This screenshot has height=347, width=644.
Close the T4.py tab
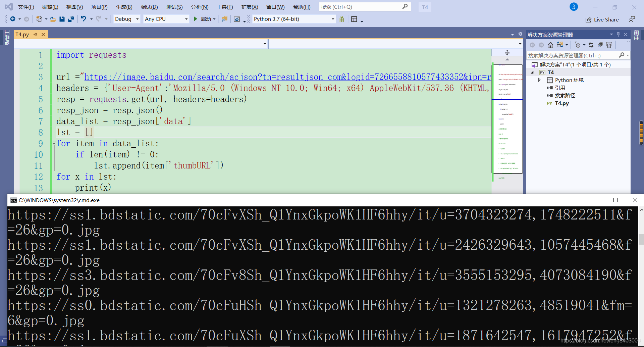[43, 34]
